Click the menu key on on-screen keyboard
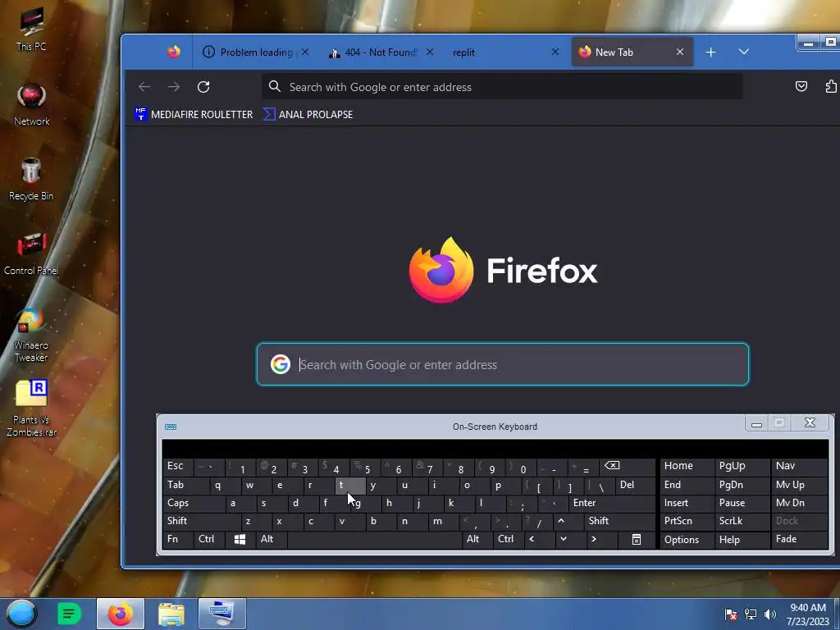The height and width of the screenshot is (630, 840). (636, 540)
